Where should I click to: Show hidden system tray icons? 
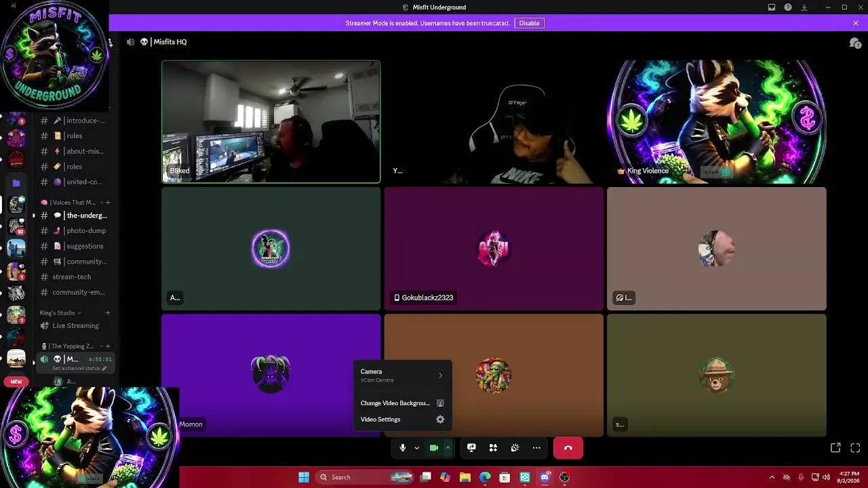pos(772,477)
